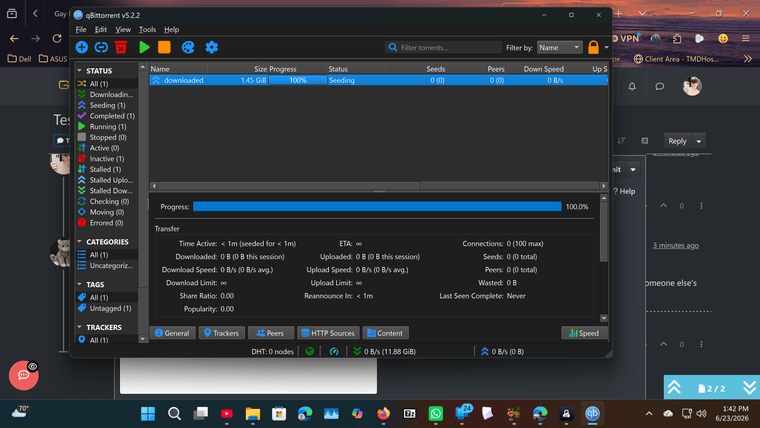Viewport: 760px width, 428px height.
Task: Click the Add Torrent Link icon
Action: click(x=101, y=47)
